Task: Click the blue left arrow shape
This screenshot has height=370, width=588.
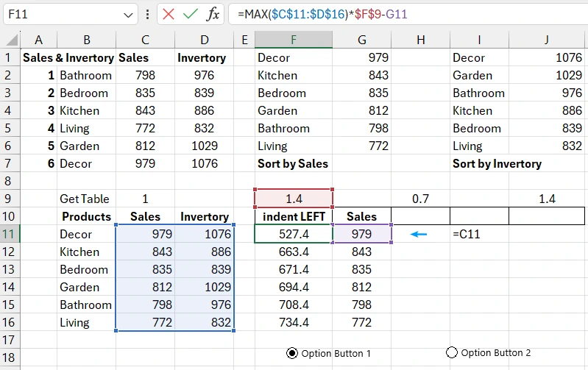Action: point(419,235)
